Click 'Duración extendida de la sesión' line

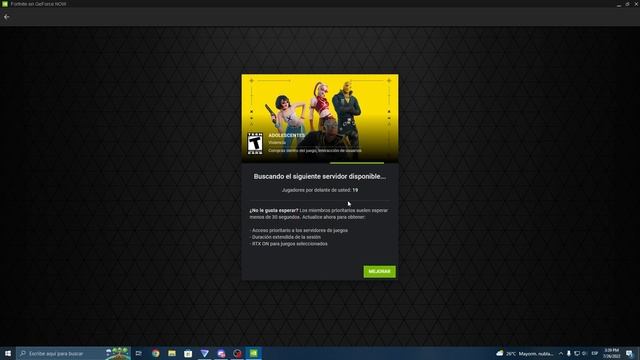(285, 237)
